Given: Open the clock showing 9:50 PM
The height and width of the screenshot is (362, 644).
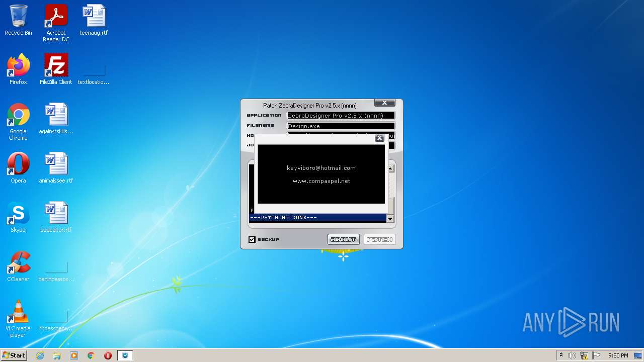Looking at the screenshot, I should (x=618, y=355).
